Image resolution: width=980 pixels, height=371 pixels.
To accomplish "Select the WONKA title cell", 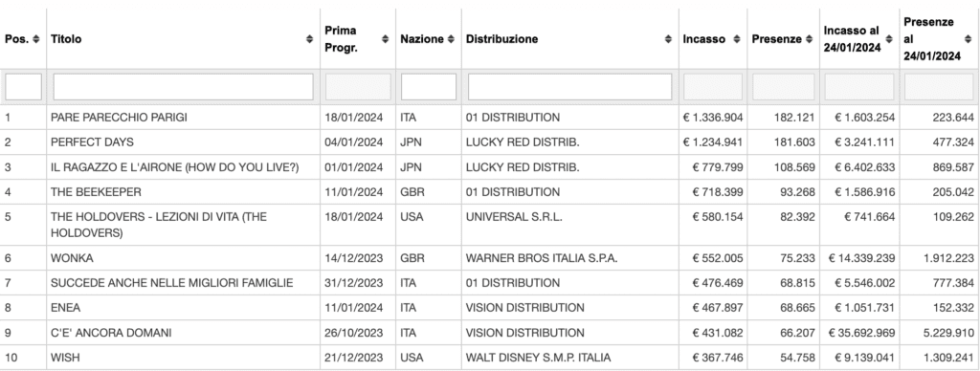I will [72, 258].
